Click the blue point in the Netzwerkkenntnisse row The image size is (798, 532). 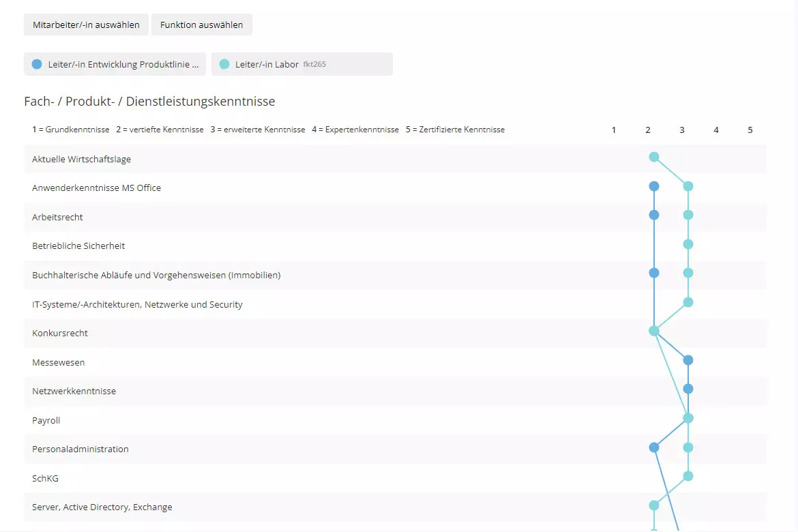[x=688, y=389]
